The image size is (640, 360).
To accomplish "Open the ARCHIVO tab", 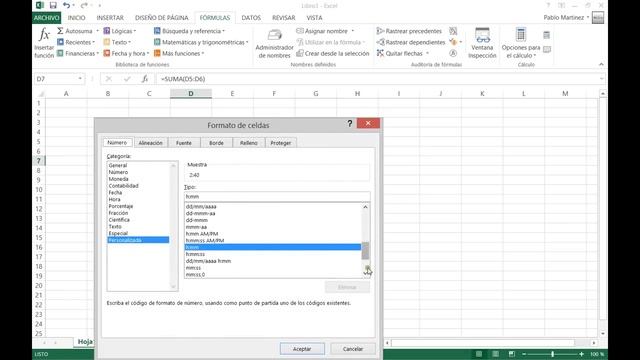I will [47, 18].
